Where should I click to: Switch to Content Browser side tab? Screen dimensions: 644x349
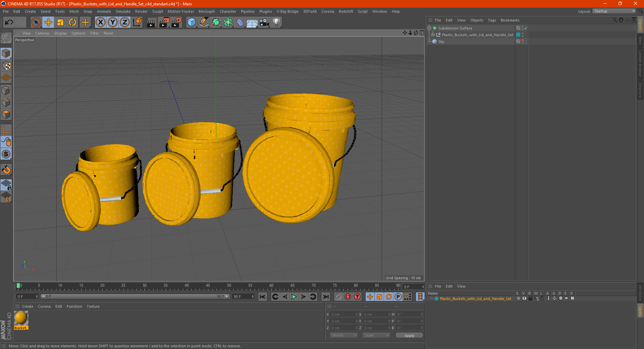640,63
